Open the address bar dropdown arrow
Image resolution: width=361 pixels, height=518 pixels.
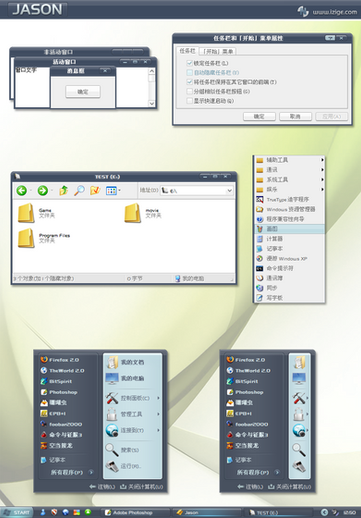(229, 191)
